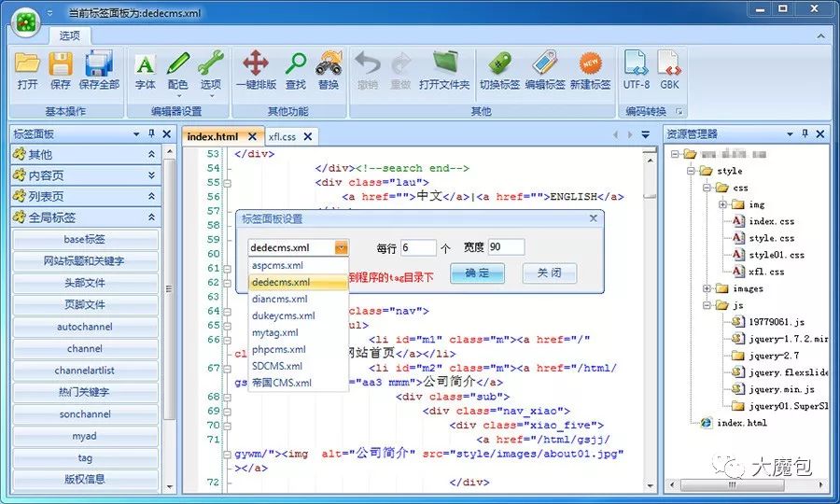
Task: Close the index.html tab
Action: pyautogui.click(x=252, y=136)
